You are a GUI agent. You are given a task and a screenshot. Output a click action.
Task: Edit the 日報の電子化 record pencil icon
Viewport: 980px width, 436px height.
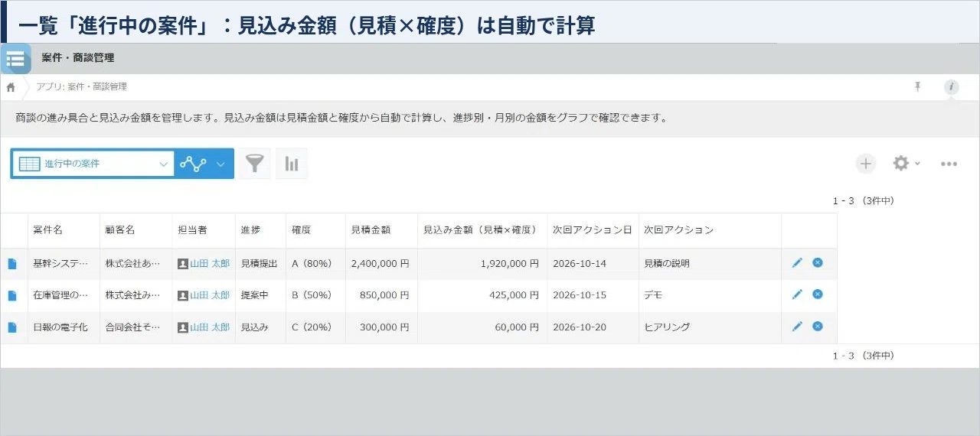point(797,326)
